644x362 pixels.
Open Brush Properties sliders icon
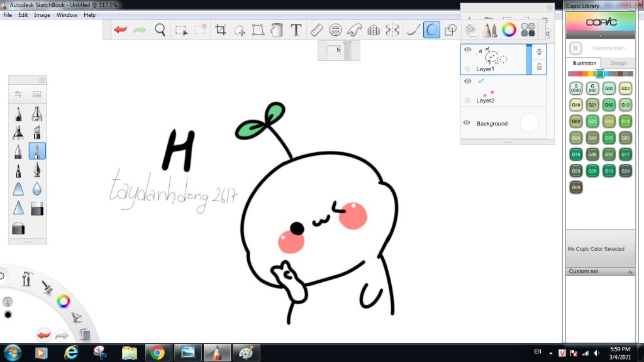(x=18, y=94)
